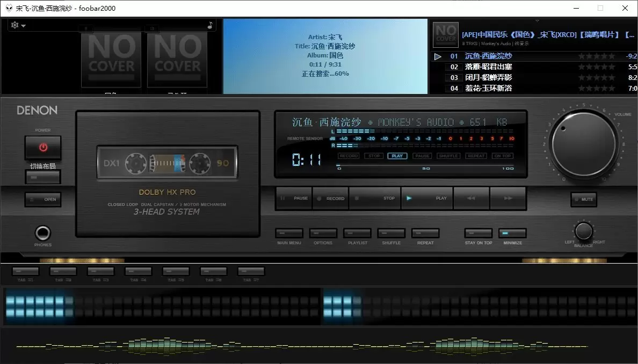Open the MAIN MENU button

click(289, 234)
